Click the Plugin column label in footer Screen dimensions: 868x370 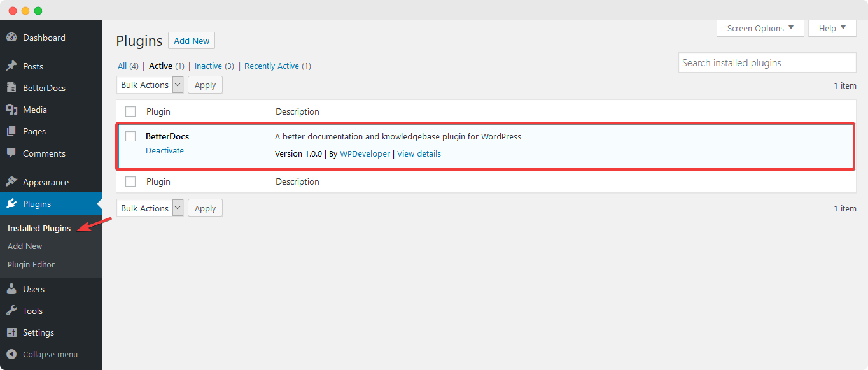tap(158, 181)
